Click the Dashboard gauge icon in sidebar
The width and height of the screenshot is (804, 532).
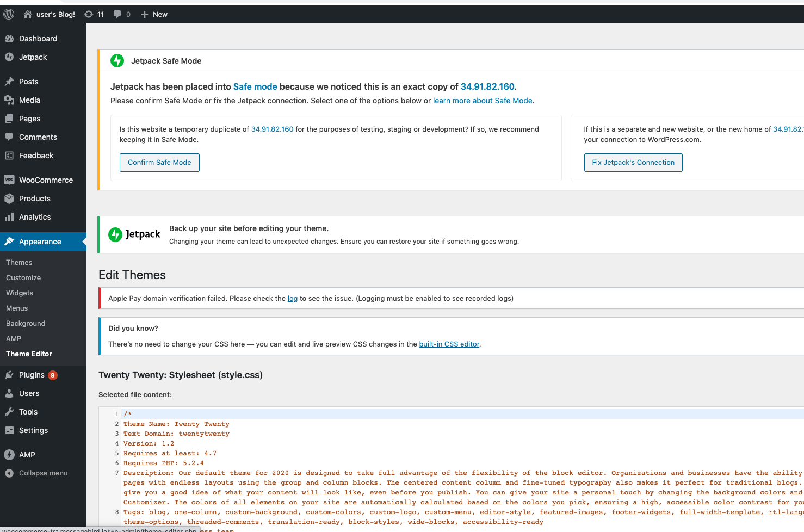coord(9,39)
